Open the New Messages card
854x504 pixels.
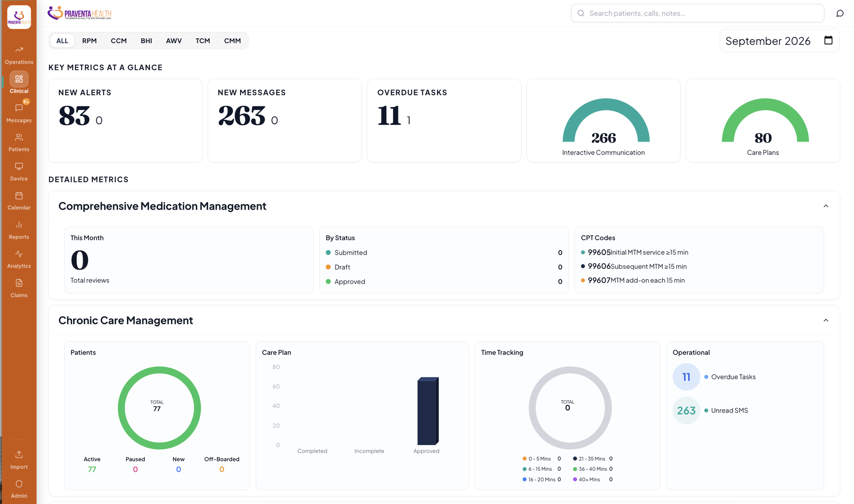285,120
